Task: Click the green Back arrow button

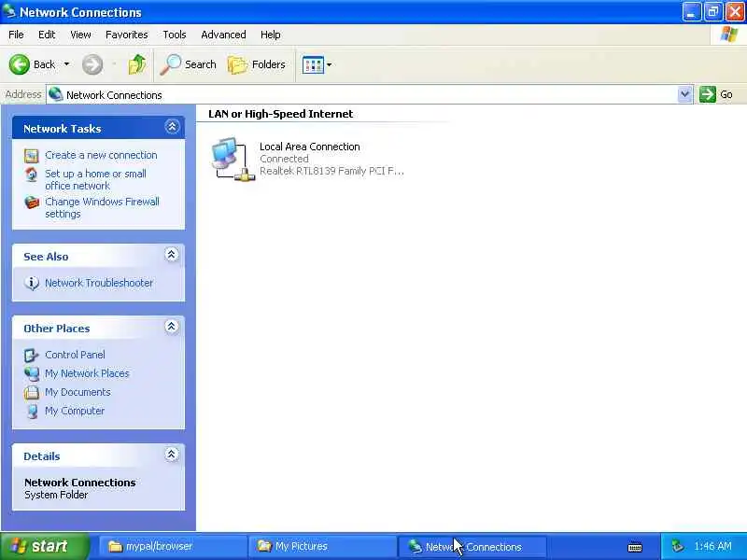Action: (20, 64)
